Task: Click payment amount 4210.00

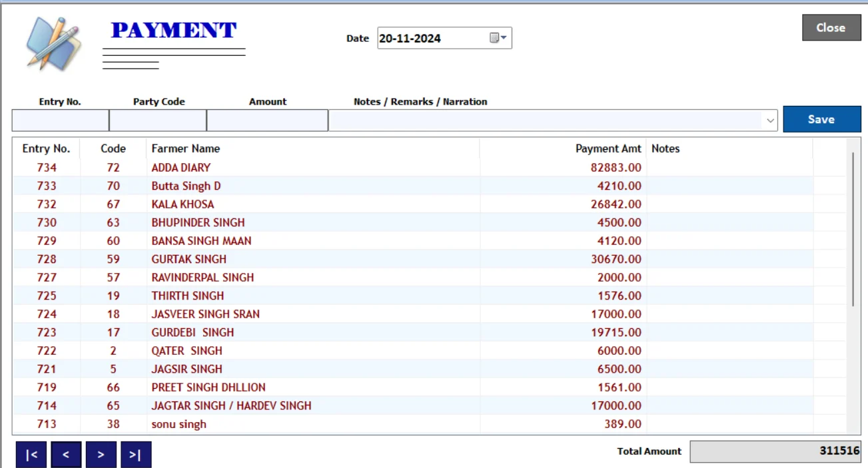Action: tap(620, 186)
